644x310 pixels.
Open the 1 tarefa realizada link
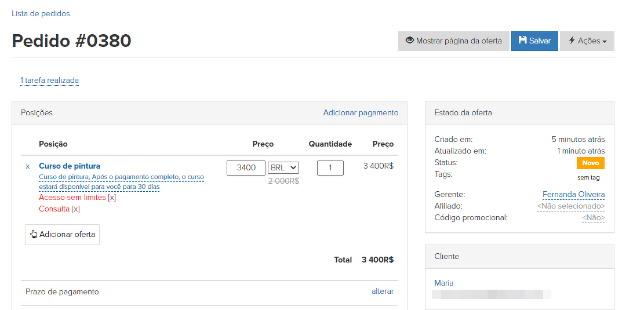coord(49,81)
